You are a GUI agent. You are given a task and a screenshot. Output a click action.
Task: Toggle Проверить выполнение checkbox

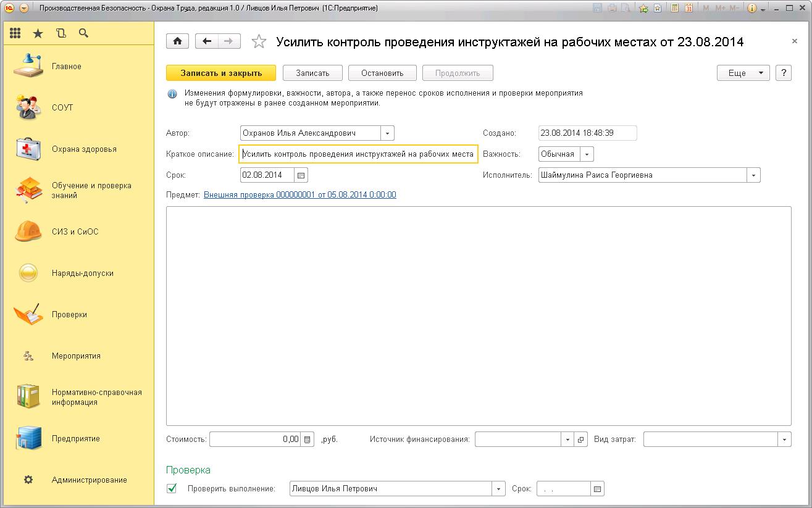(172, 488)
